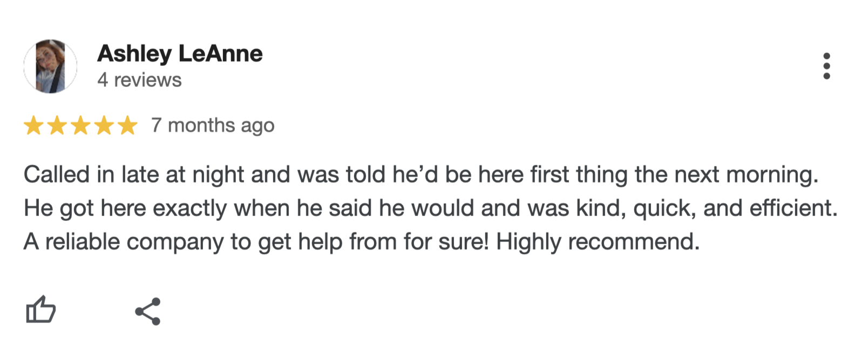The width and height of the screenshot is (868, 350).
Task: Click the second rating star
Action: pyautogui.click(x=57, y=125)
